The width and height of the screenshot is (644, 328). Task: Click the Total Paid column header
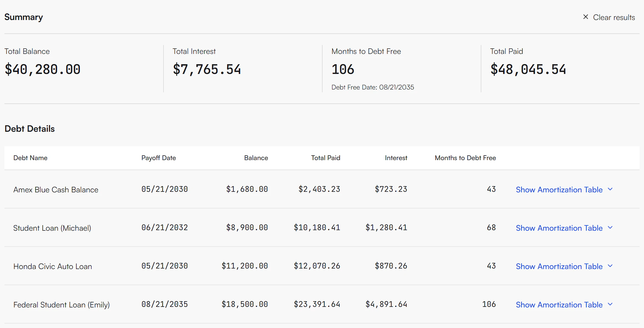tap(326, 158)
